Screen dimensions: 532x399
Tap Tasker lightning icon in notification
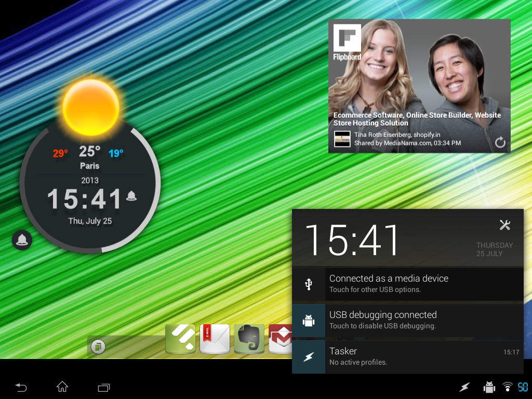click(309, 357)
